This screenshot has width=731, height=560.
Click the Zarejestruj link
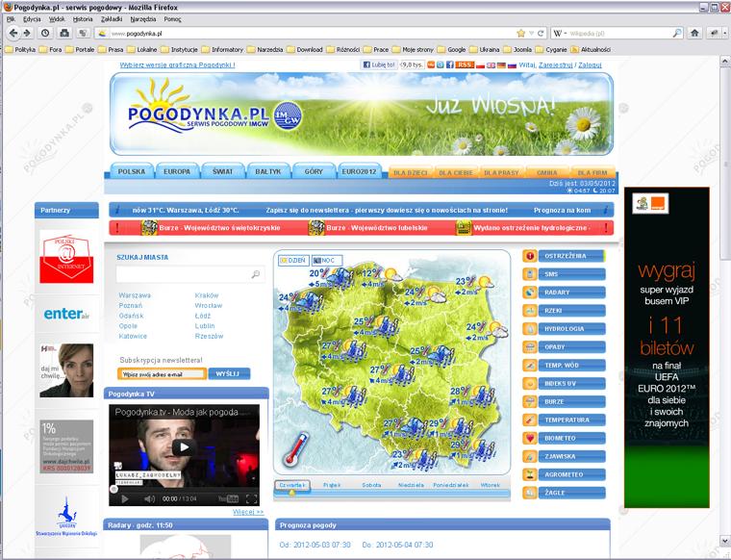555,64
